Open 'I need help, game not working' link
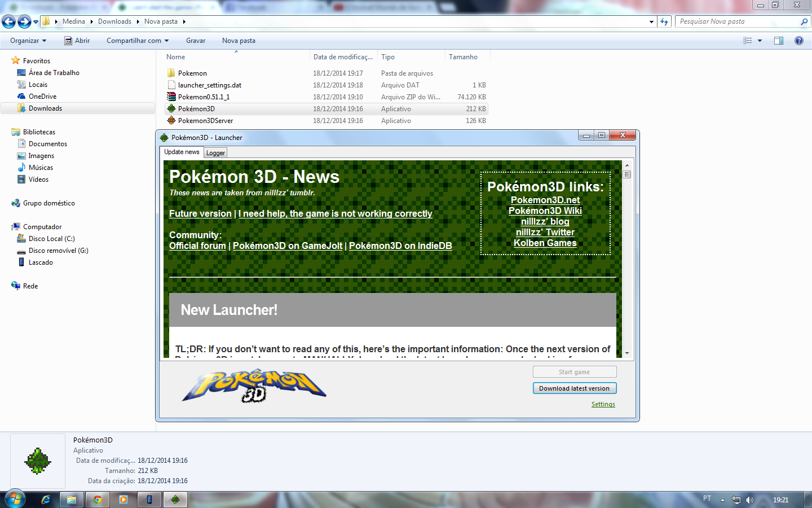 [x=335, y=213]
